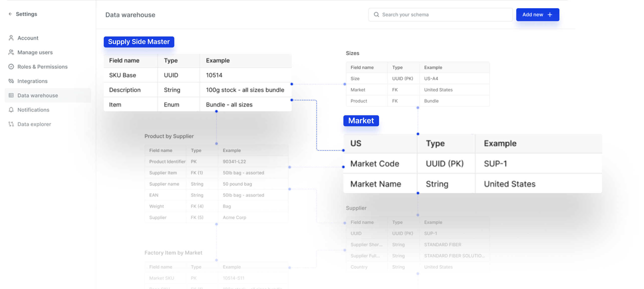Select the Supplier Item field
The width and height of the screenshot is (644, 289).
pos(163,173)
